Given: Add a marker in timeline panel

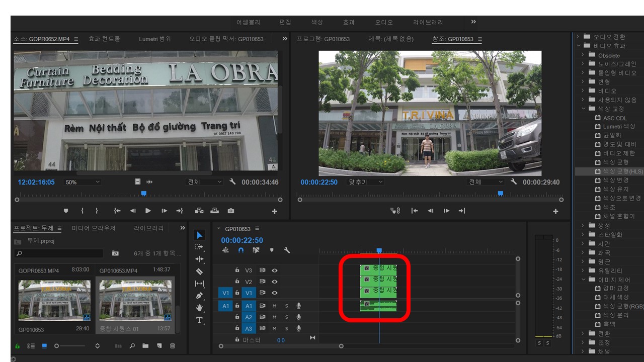Looking at the screenshot, I should pyautogui.click(x=272, y=250).
